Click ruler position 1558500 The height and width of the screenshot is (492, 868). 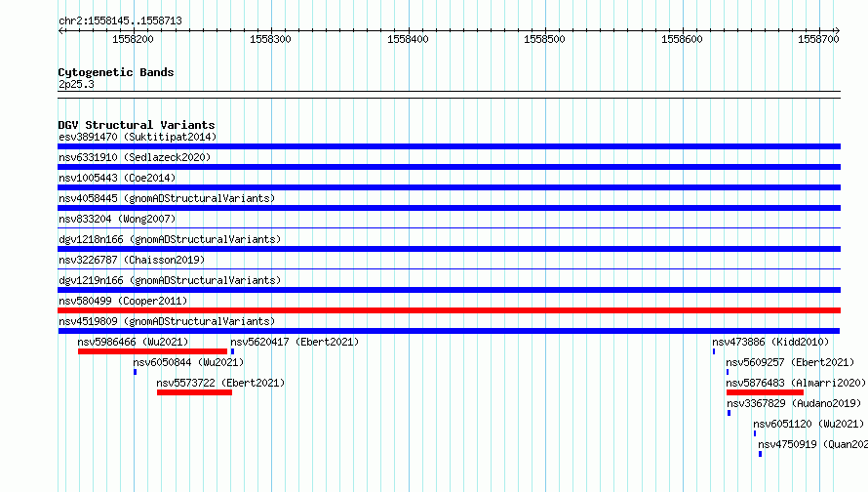pos(545,39)
